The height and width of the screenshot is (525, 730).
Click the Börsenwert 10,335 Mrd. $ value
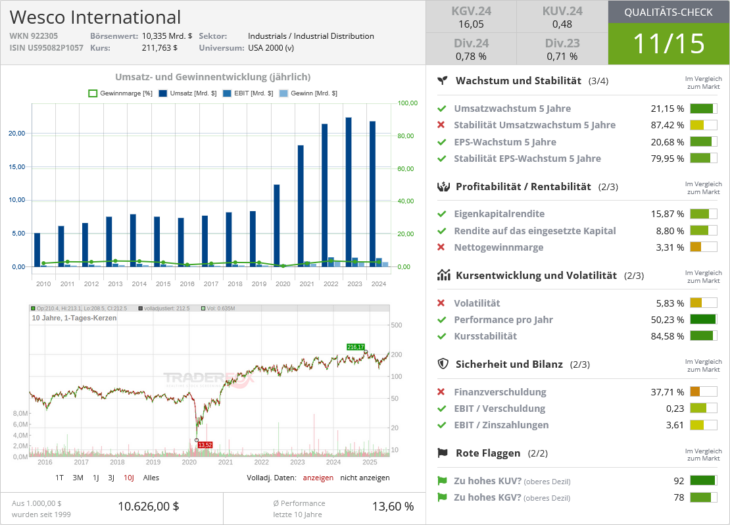167,36
